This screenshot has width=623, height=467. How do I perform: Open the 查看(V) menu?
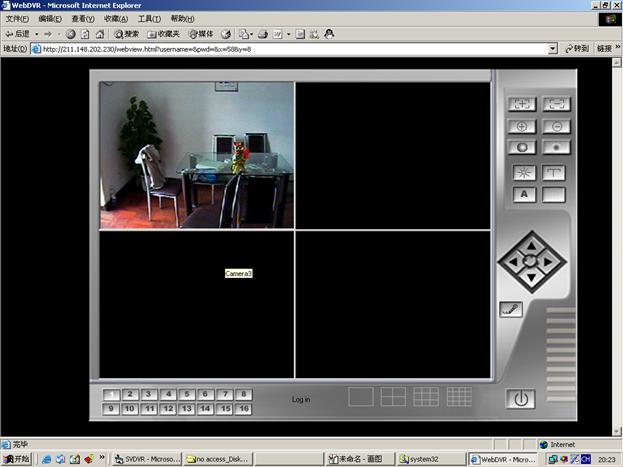click(x=84, y=19)
